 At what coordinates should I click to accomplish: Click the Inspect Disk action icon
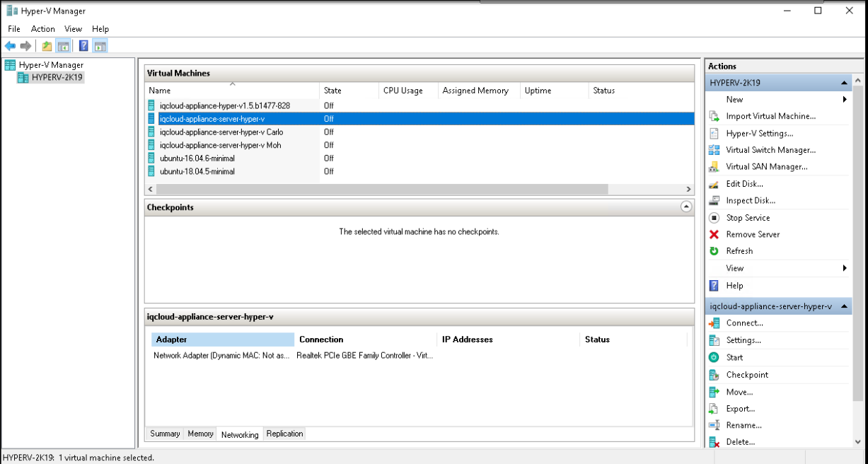[714, 200]
